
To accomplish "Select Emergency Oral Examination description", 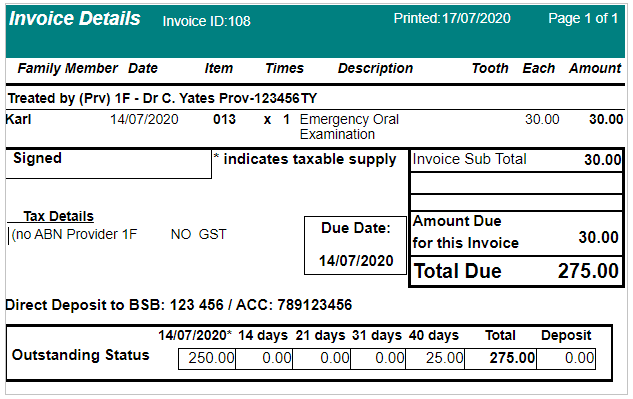I will click(x=349, y=126).
